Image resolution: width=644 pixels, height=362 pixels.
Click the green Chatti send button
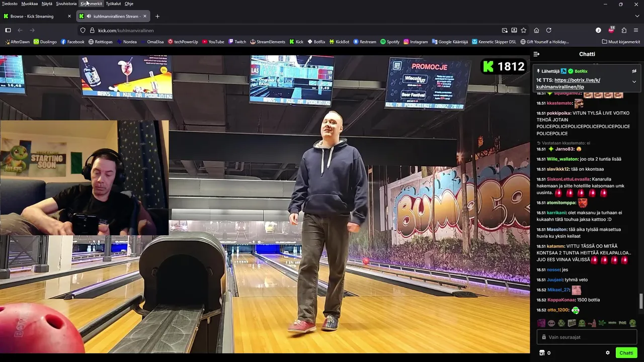point(626,353)
